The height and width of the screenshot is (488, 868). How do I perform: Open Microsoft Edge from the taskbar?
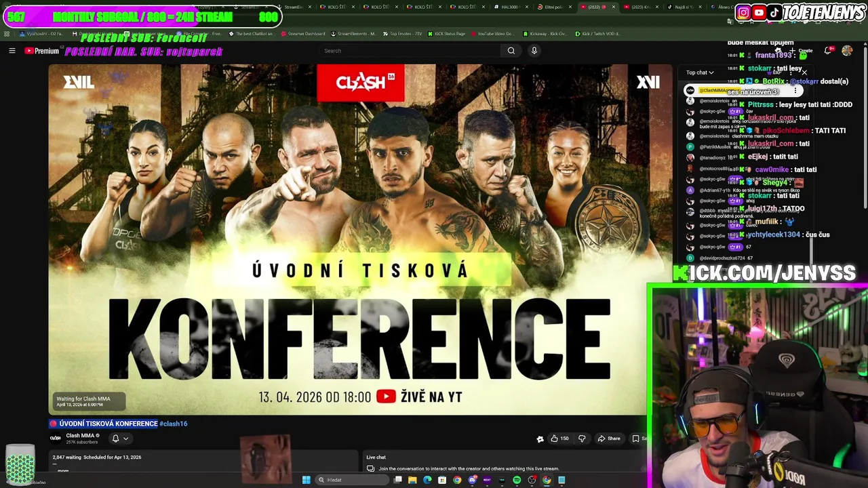(427, 480)
